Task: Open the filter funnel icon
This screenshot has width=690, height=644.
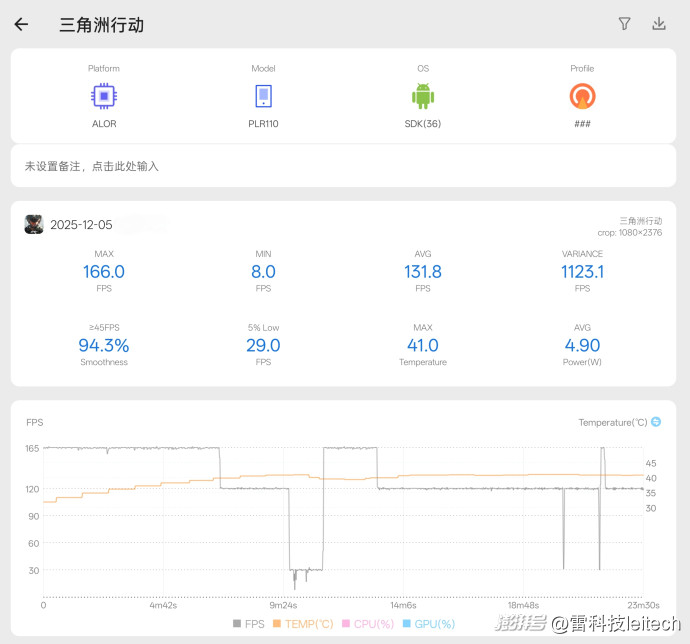Action: click(x=625, y=24)
